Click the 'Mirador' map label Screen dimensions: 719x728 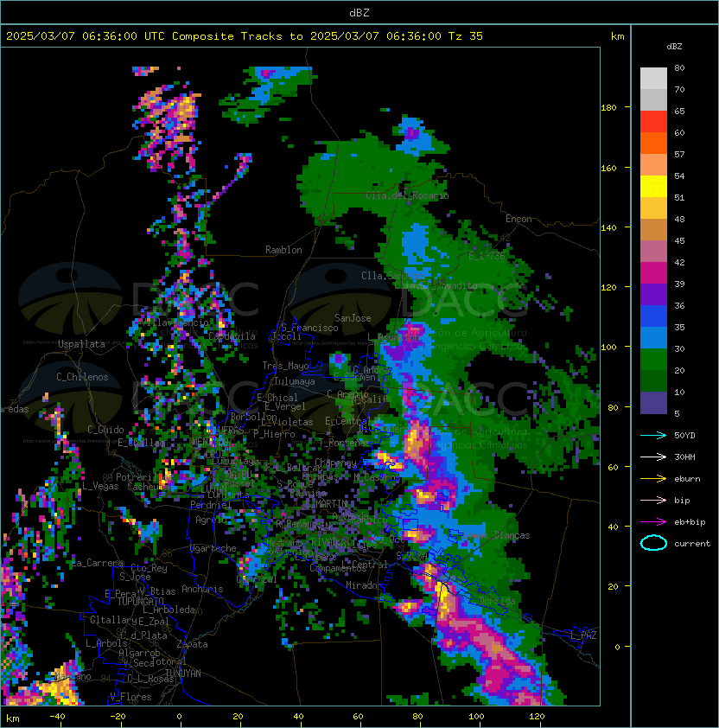click(365, 585)
